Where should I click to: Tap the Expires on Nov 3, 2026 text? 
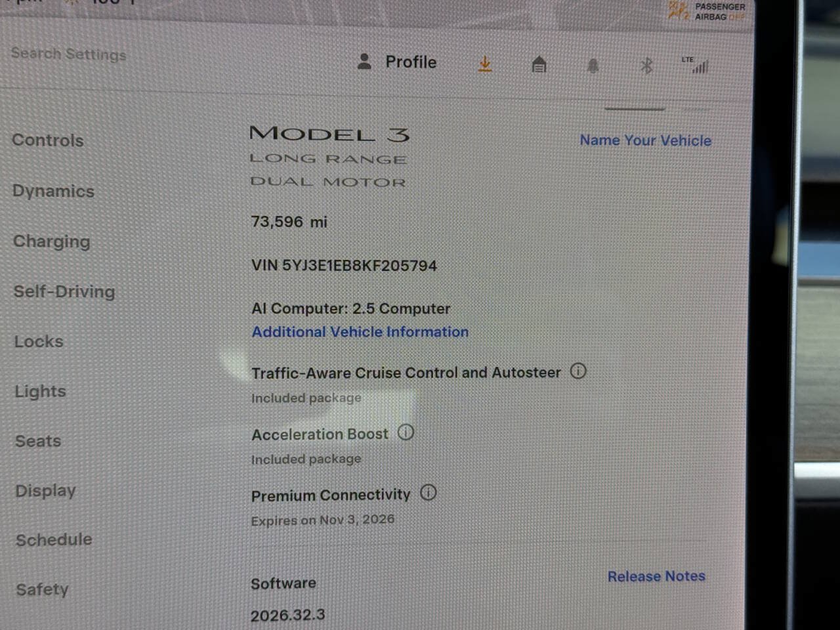323,520
